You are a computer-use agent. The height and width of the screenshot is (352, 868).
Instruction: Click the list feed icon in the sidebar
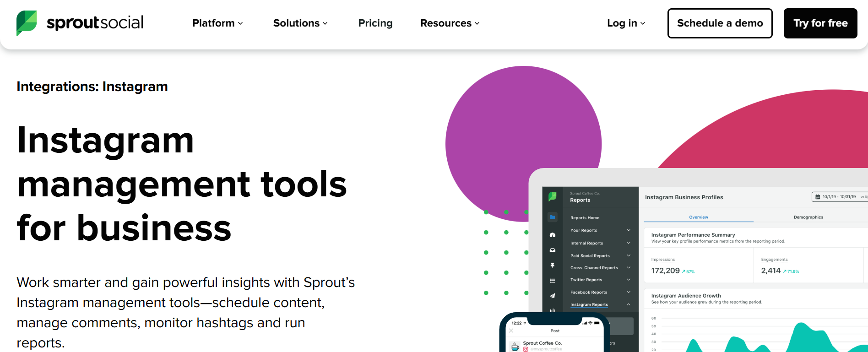(553, 281)
